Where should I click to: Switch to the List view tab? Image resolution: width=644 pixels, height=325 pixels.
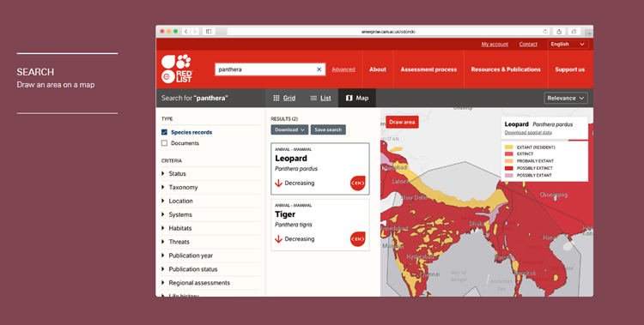(x=320, y=98)
